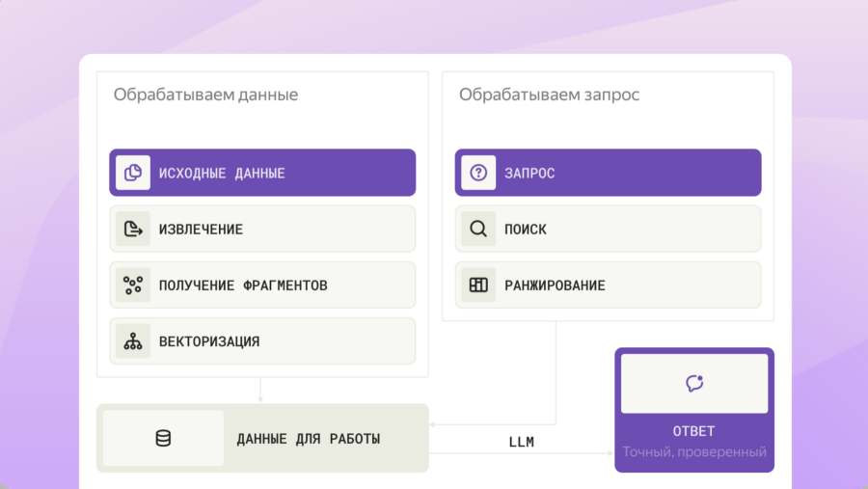The image size is (868, 489).
Task: Click the export icon beside ИЗВЛЕЧЕНИЕ
Action: [133, 229]
